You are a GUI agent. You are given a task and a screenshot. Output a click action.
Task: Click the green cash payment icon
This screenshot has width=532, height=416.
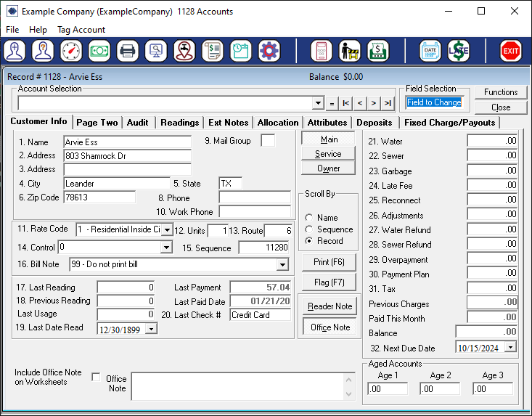coord(99,52)
